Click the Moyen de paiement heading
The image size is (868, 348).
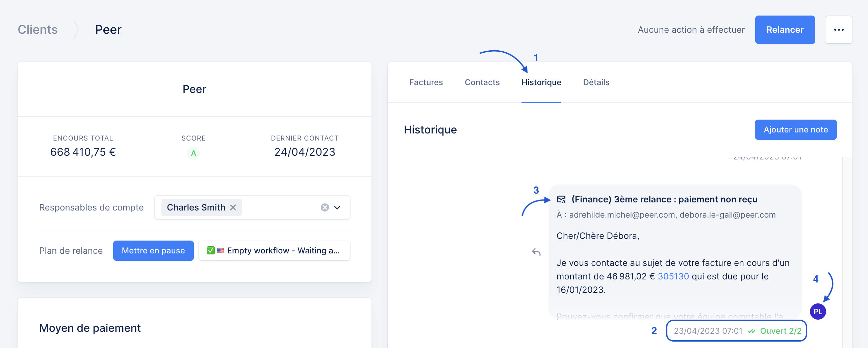90,328
